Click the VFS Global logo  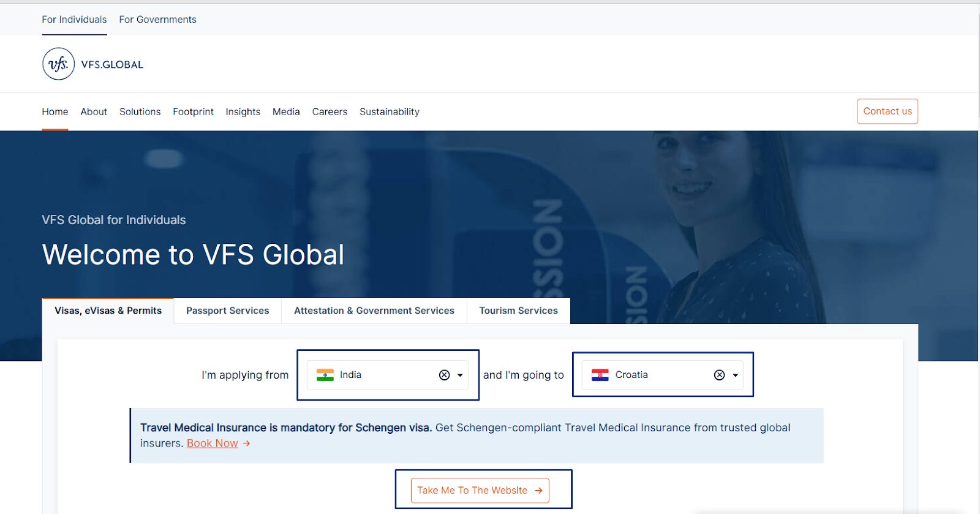pos(92,64)
